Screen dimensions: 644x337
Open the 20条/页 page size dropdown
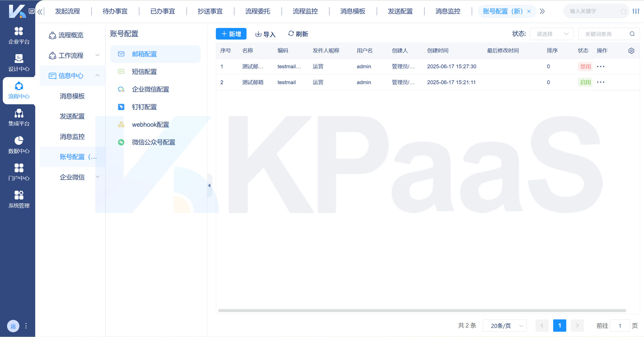[x=504, y=326]
